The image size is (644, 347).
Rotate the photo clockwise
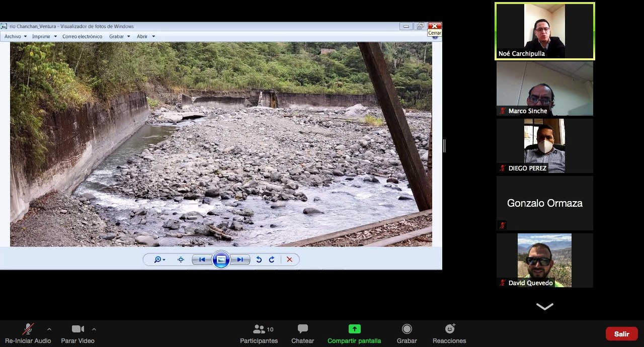pos(272,259)
